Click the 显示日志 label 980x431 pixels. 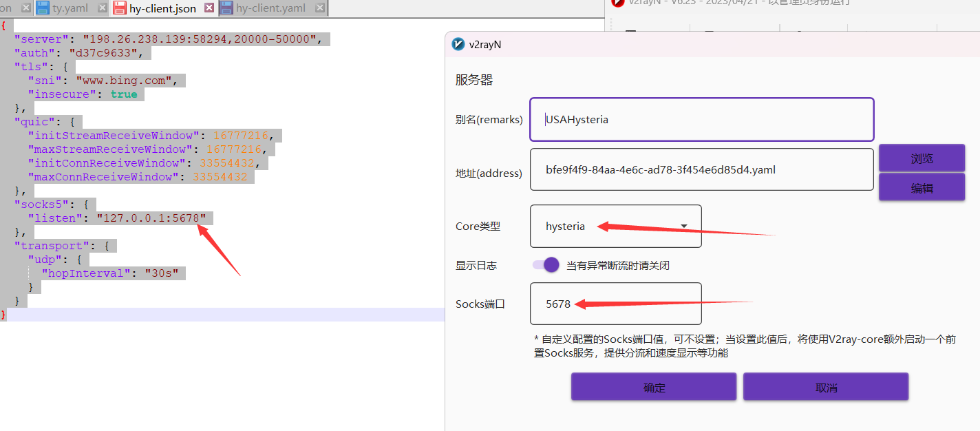476,265
